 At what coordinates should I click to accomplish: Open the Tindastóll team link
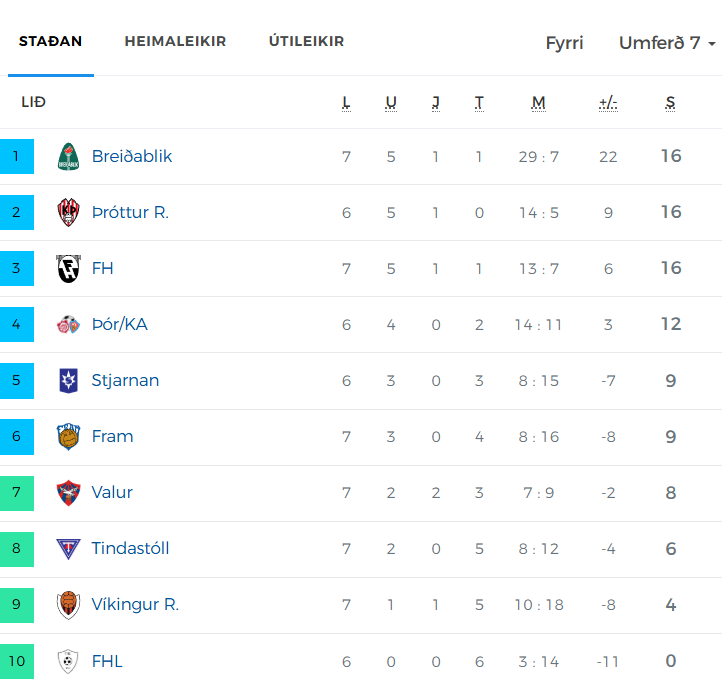(130, 548)
